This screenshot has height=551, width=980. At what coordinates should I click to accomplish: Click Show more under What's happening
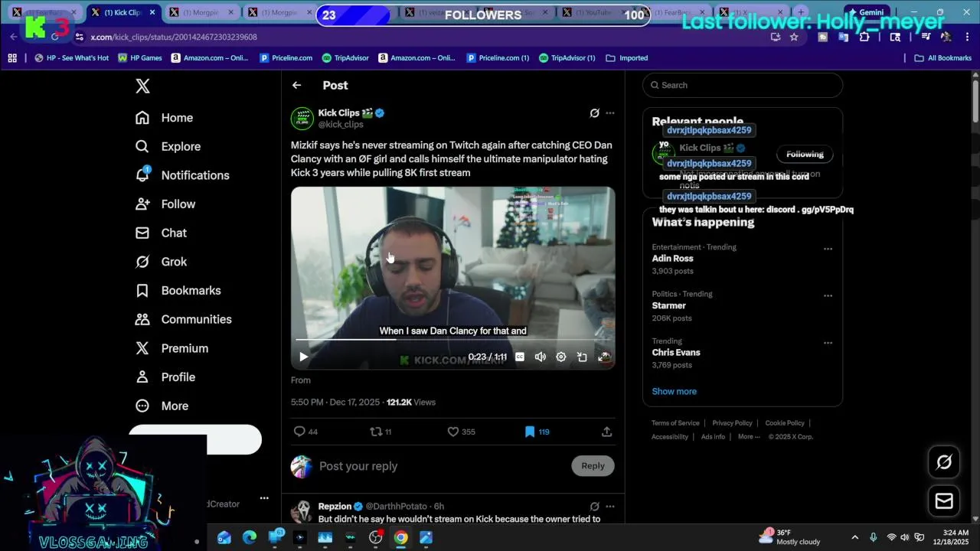674,391
